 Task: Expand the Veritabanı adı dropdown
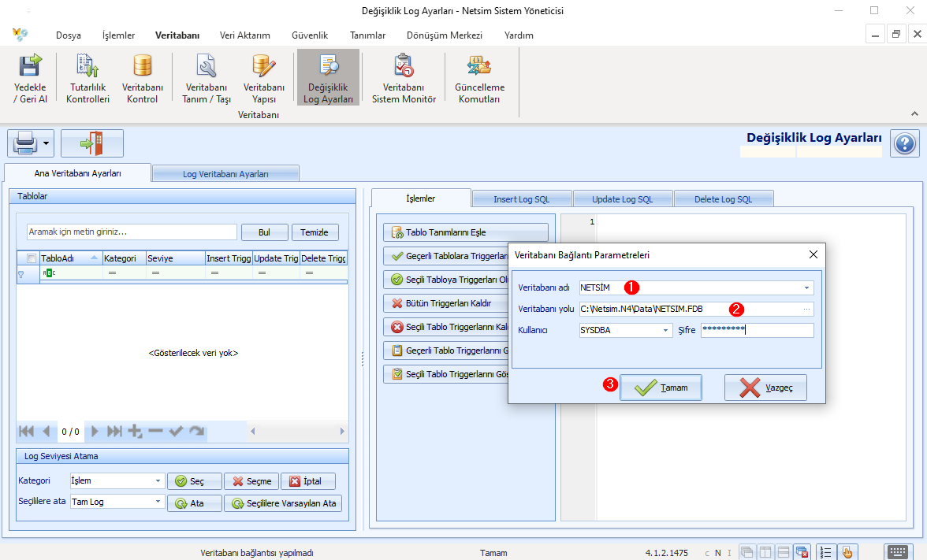click(806, 287)
